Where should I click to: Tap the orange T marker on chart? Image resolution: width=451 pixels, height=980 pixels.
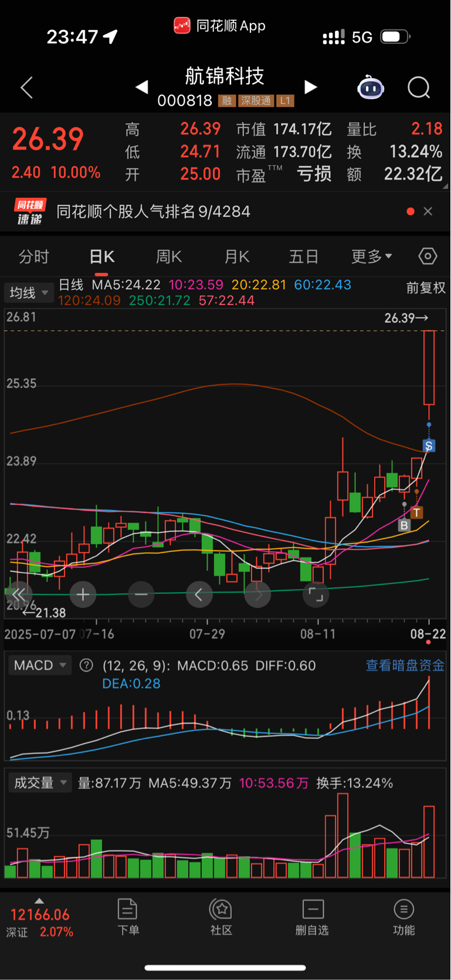pyautogui.click(x=416, y=512)
